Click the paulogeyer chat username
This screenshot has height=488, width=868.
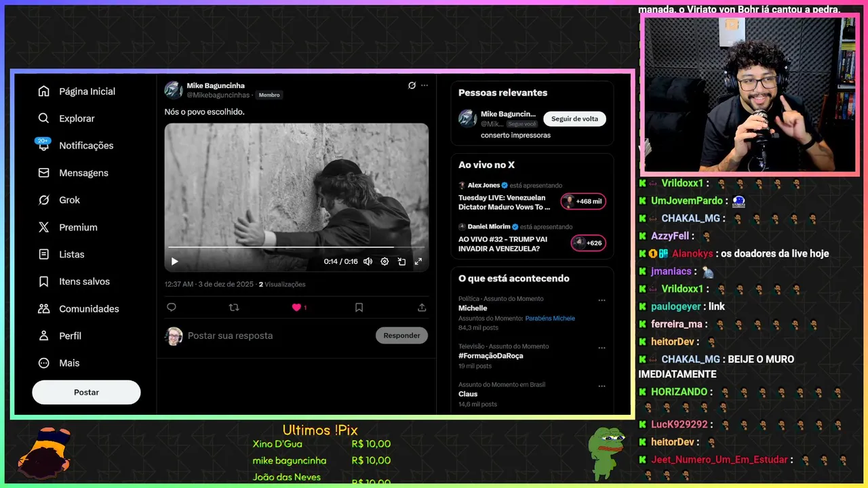coord(677,306)
